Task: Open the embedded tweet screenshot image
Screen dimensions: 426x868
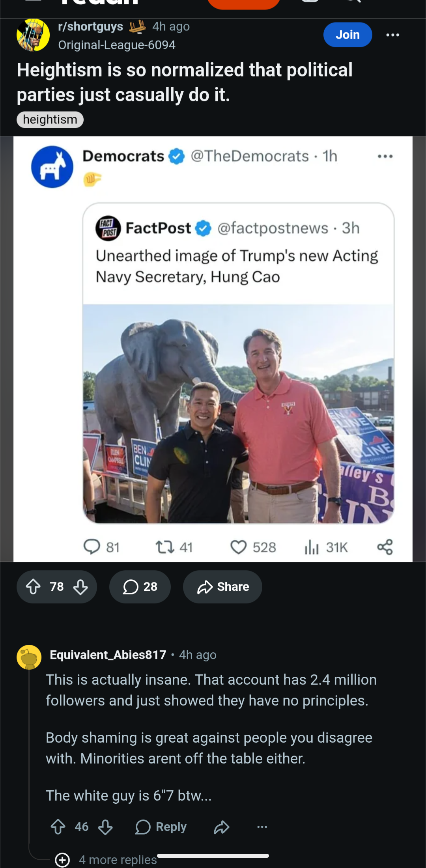Action: [x=213, y=349]
